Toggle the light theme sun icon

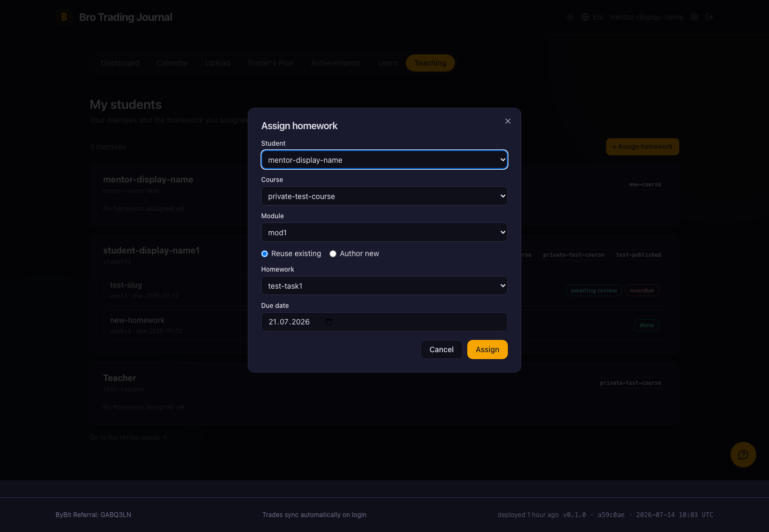point(570,17)
